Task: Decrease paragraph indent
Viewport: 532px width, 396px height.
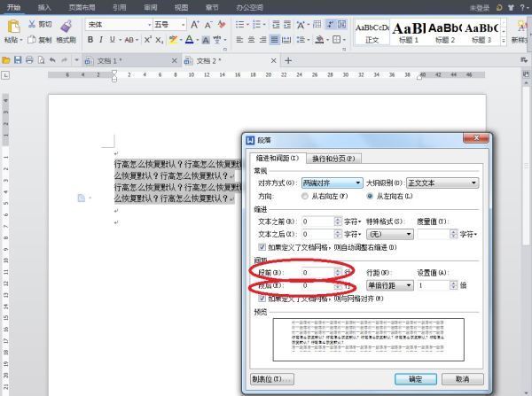Action: click(x=276, y=25)
